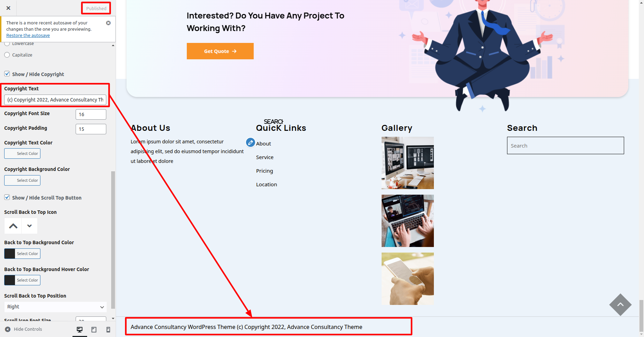
Task: Select the Capitalize radio option
Action: point(7,55)
